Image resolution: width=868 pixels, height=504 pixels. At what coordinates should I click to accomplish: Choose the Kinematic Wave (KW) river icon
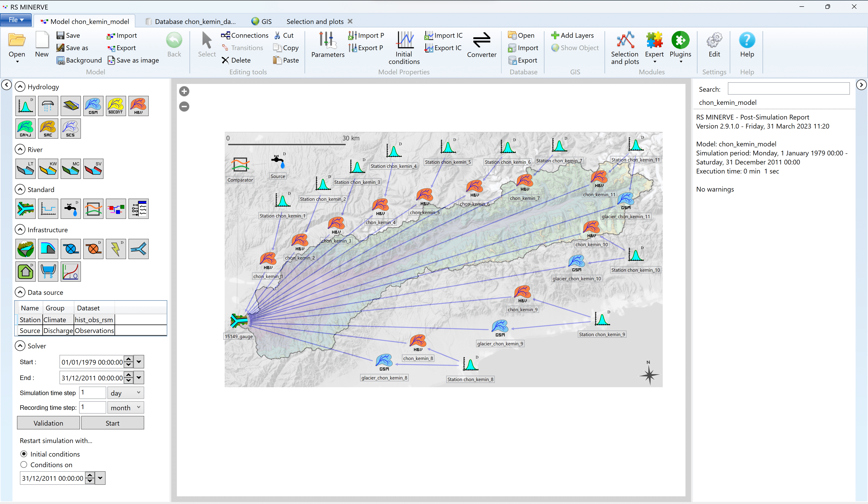[48, 169]
